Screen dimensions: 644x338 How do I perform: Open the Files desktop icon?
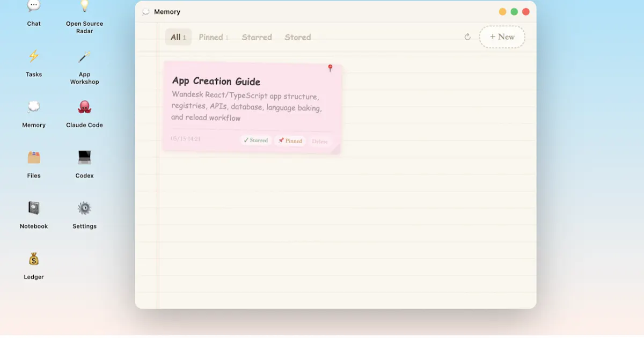pyautogui.click(x=34, y=157)
